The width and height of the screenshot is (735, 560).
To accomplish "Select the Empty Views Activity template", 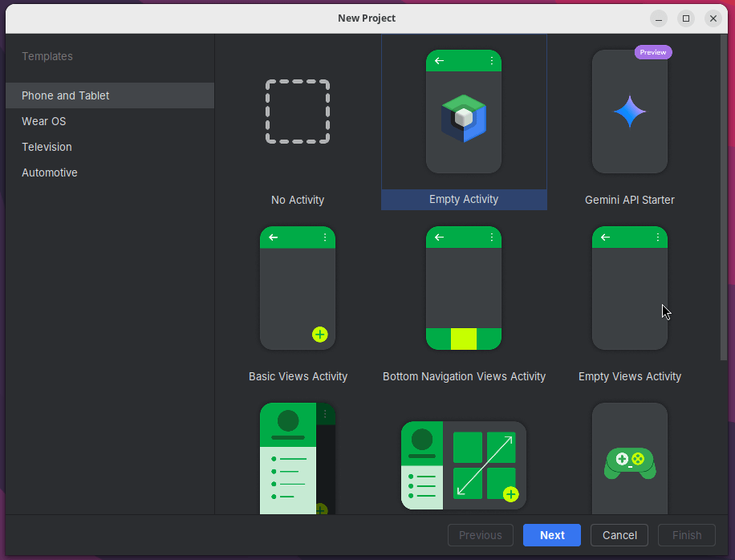I will point(630,288).
